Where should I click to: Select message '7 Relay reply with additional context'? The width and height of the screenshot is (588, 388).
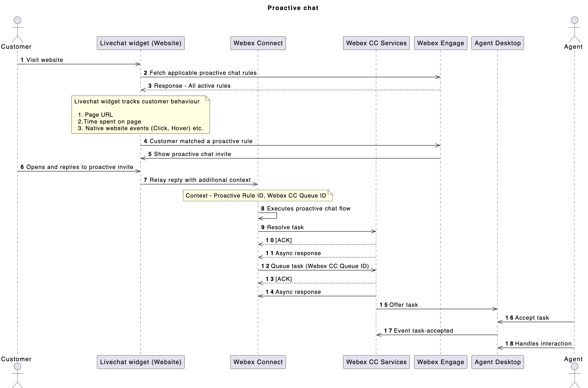[x=197, y=180]
